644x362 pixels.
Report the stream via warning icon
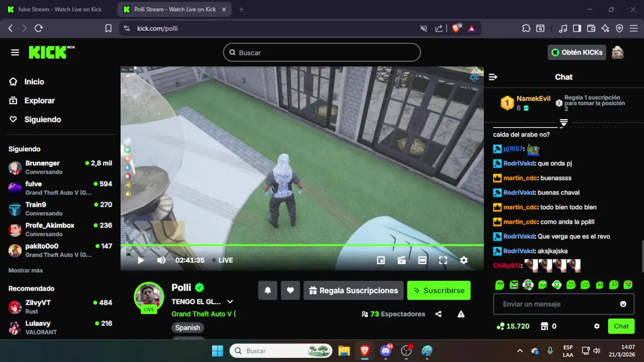point(461,314)
